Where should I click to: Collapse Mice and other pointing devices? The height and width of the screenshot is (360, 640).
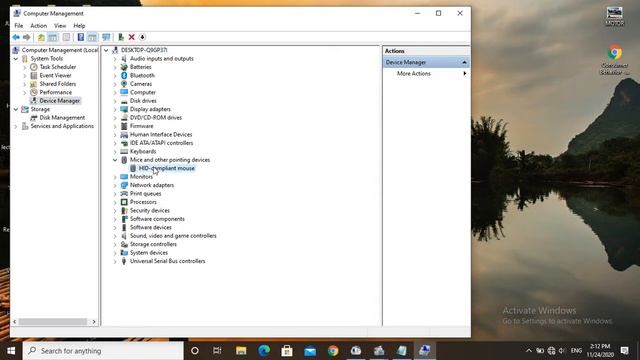[115, 160]
